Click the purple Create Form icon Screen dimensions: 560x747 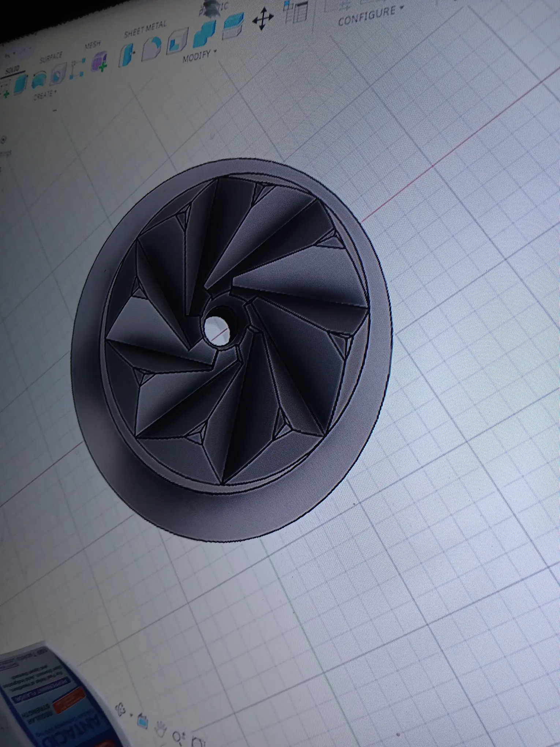click(100, 61)
